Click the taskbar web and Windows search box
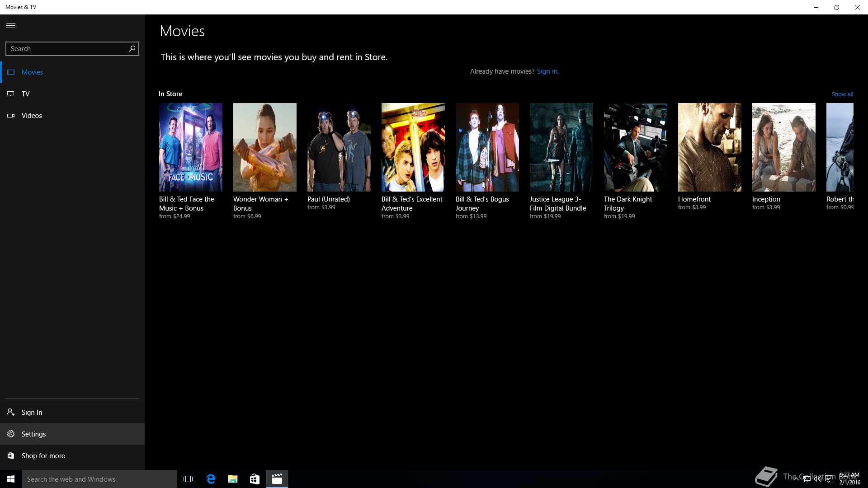 99,479
